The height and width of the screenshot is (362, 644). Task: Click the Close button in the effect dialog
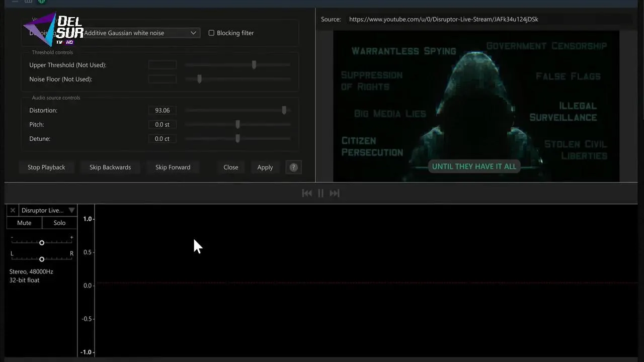(231, 167)
